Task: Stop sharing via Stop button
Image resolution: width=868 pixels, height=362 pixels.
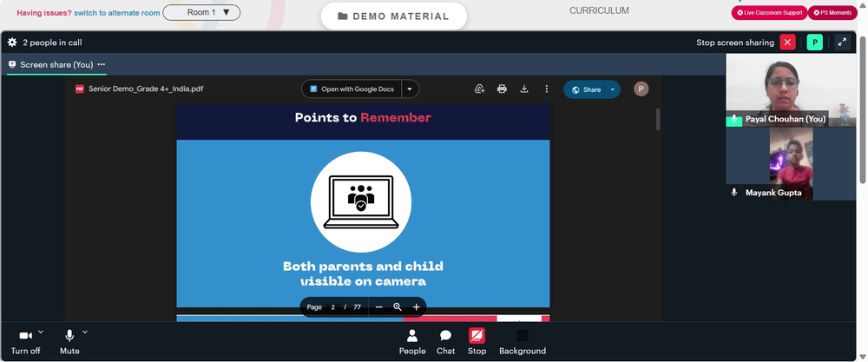Action: [x=477, y=342]
